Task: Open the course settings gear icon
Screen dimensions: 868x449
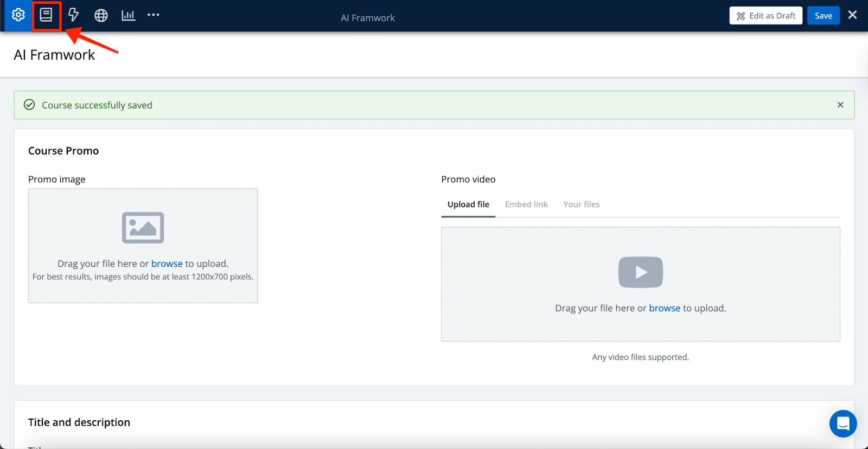Action: click(x=18, y=15)
